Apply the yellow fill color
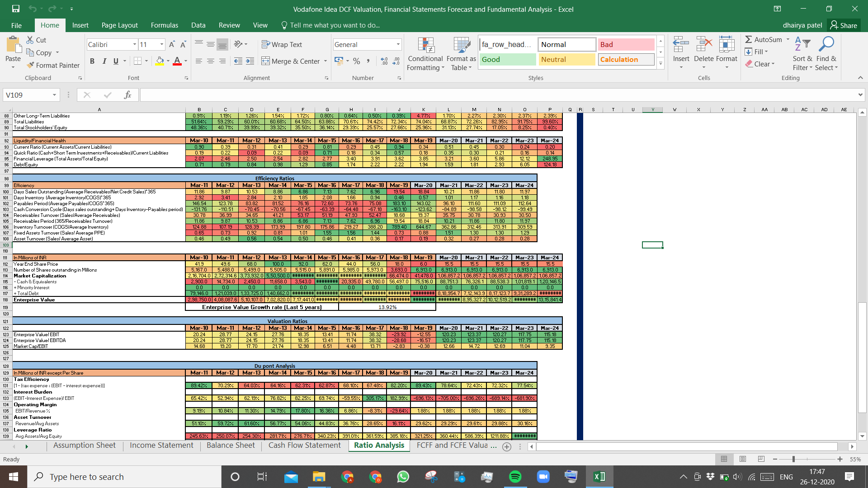 pyautogui.click(x=160, y=61)
